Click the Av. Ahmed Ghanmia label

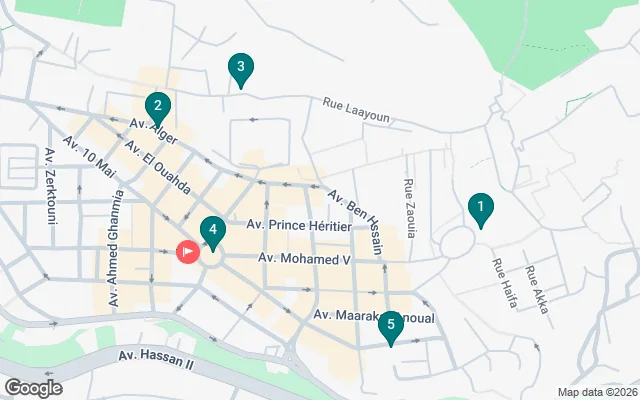tap(115, 248)
